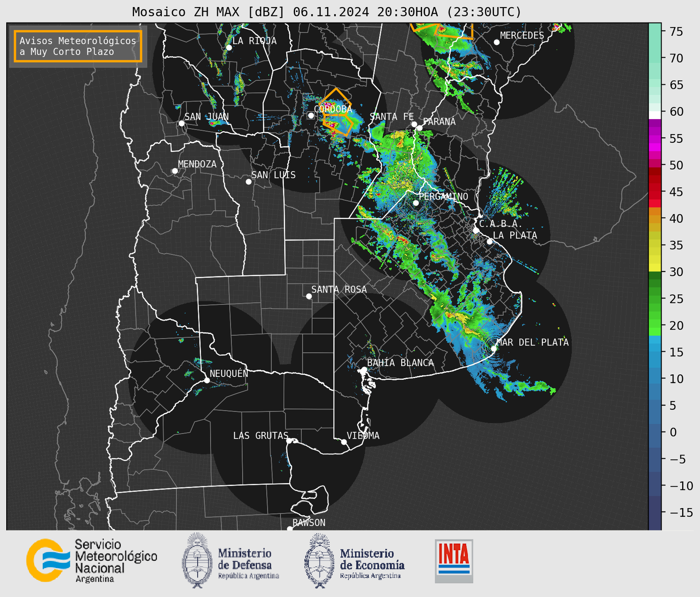700x597 pixels.
Task: Click the PARANA city marker dot
Action: point(420,128)
